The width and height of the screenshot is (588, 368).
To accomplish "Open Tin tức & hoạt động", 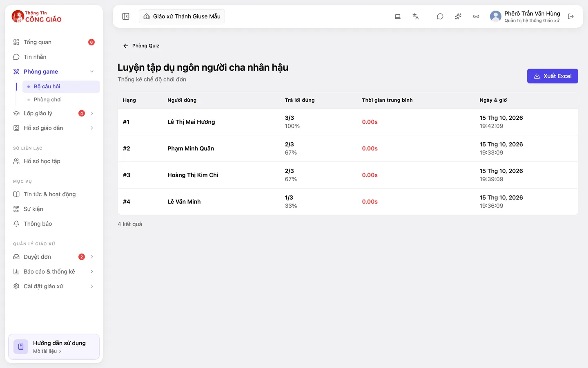I will coord(54,194).
